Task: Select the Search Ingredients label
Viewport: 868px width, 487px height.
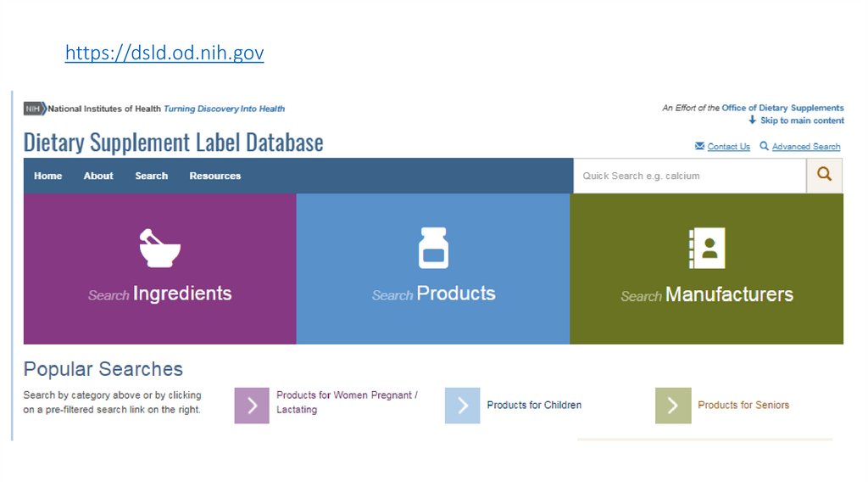Action: point(160,294)
